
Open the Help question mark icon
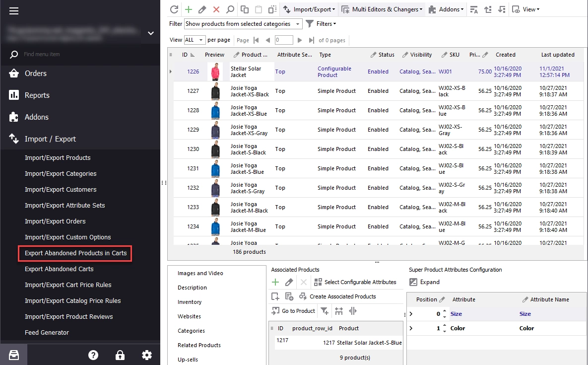tap(93, 355)
